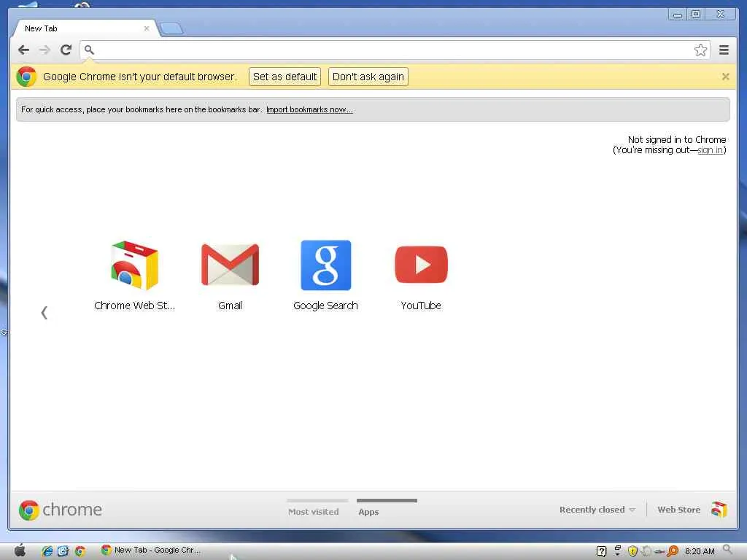
Task: Close the New Tab tab
Action: 146,28
